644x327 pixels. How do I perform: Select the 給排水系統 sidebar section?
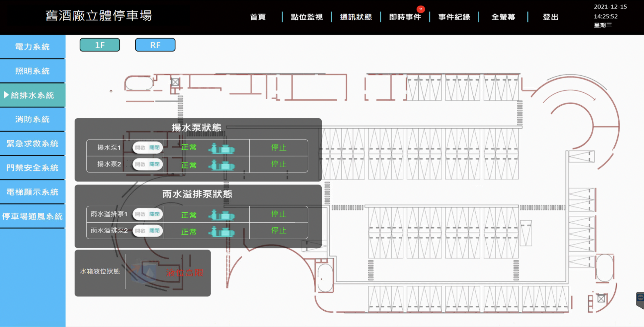coord(33,95)
